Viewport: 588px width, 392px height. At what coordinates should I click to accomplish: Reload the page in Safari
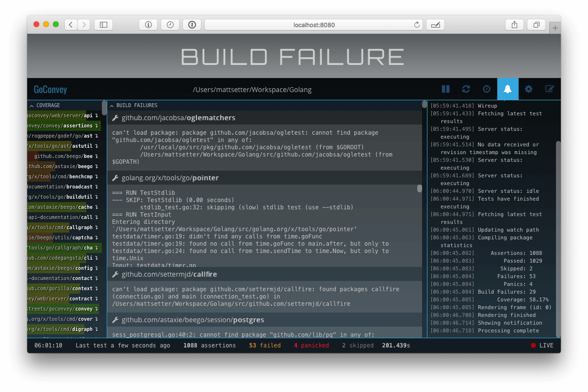416,25
